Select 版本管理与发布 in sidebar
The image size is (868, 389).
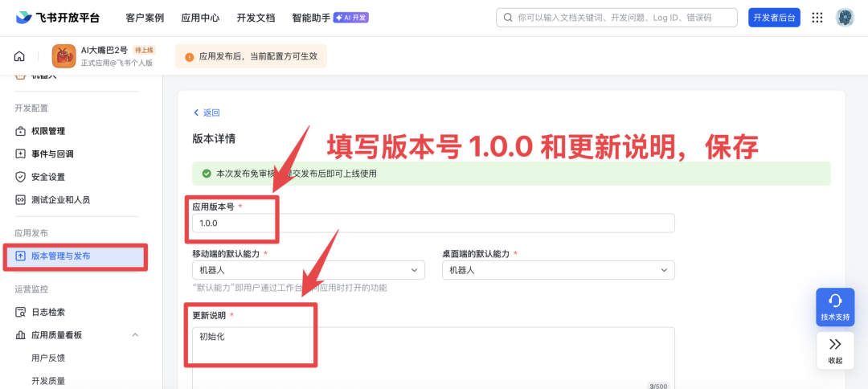click(61, 256)
